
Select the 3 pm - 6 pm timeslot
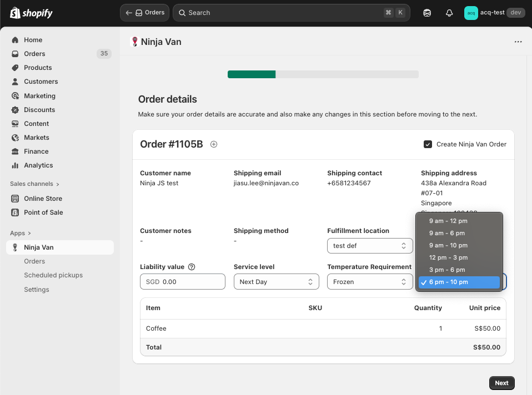tap(446, 270)
